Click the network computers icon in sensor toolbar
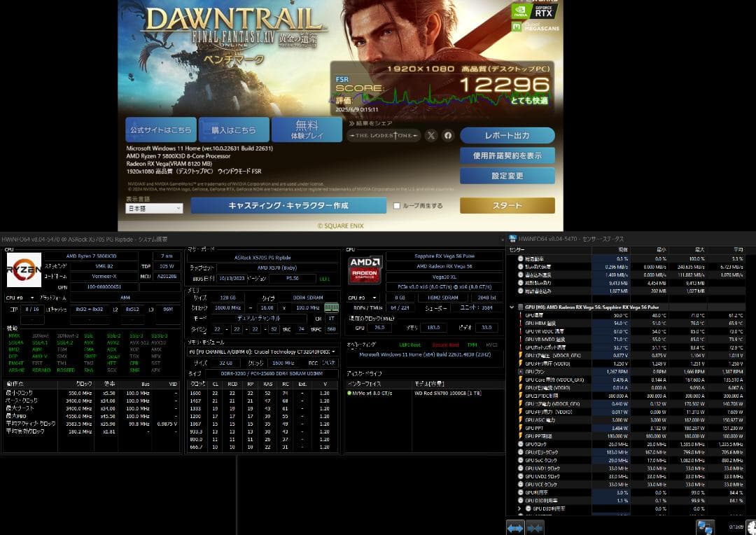This screenshot has height=535, width=756. point(705,527)
